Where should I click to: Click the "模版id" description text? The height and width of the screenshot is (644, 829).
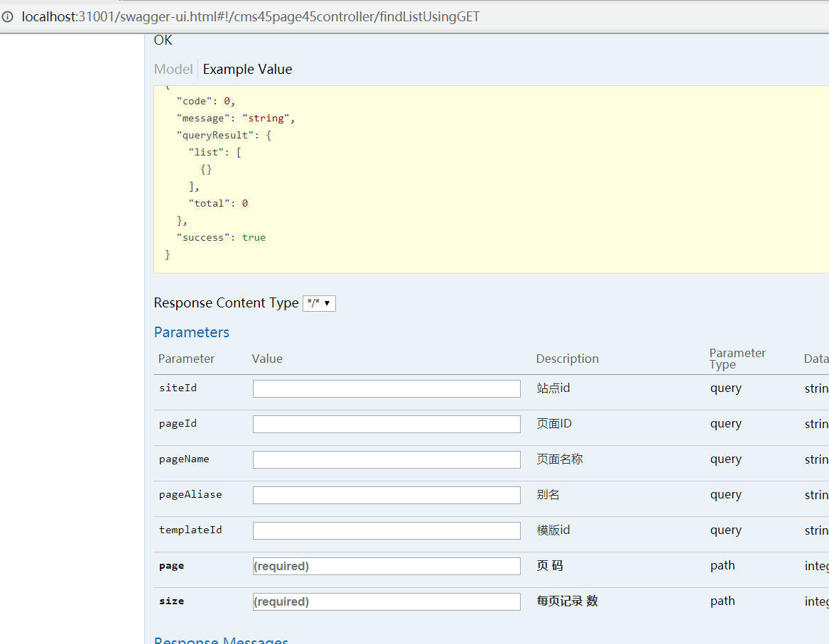pos(553,530)
